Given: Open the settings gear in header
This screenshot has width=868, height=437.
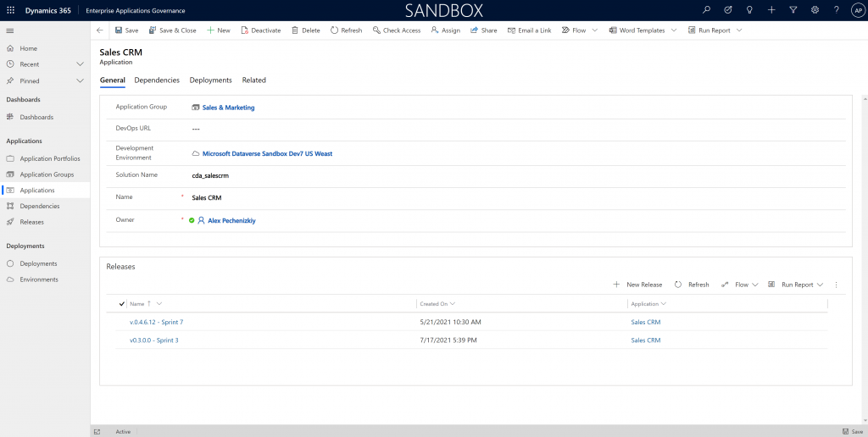Looking at the screenshot, I should point(815,10).
